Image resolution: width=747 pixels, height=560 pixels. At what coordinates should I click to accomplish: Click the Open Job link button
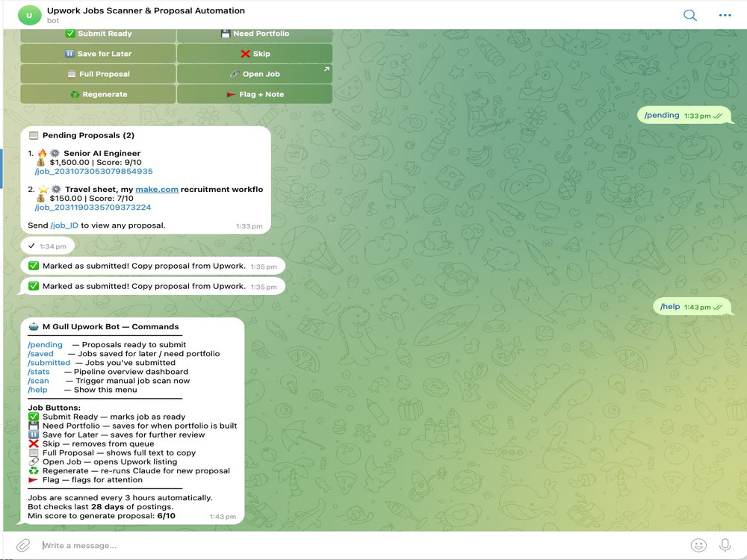point(255,74)
